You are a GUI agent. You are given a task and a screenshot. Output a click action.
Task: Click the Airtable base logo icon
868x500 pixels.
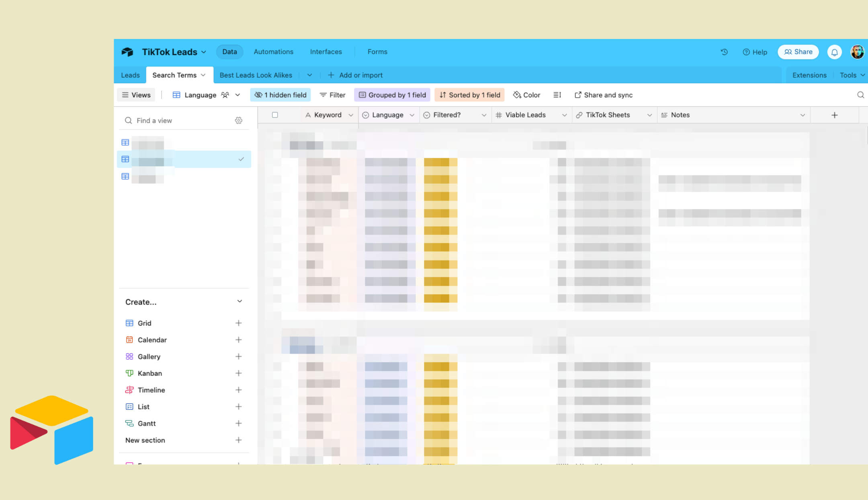127,52
